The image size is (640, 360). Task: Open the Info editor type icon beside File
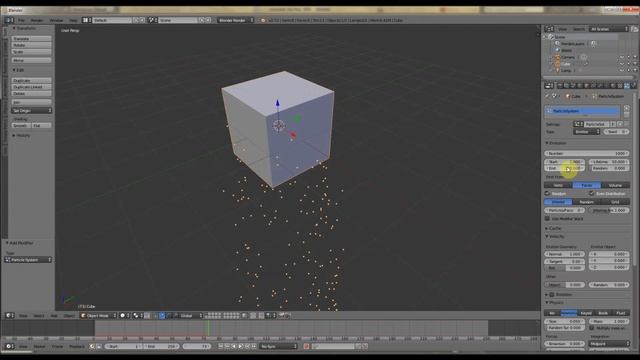click(9, 20)
